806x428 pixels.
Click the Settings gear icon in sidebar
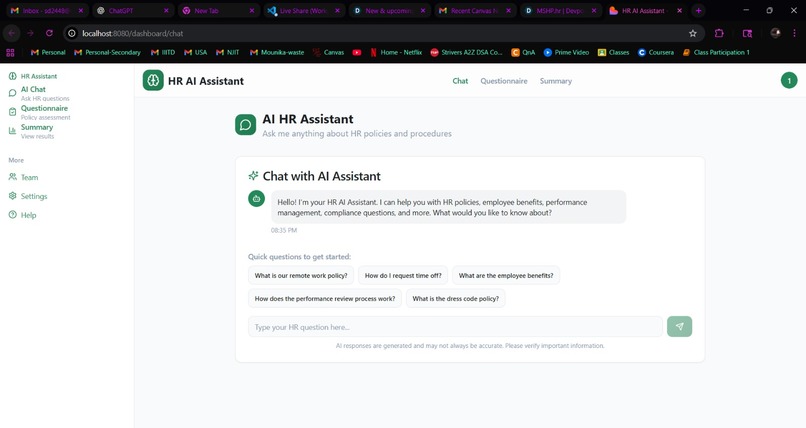[12, 196]
